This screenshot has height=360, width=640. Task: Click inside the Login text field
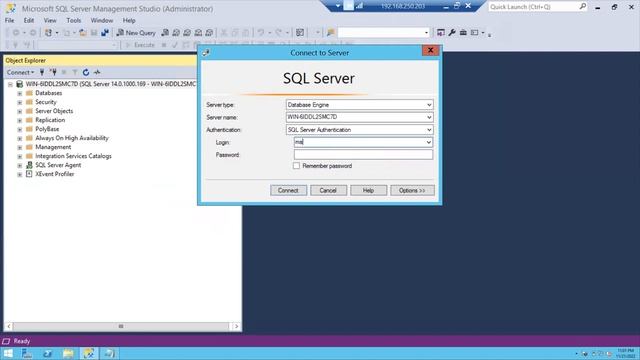tap(359, 142)
